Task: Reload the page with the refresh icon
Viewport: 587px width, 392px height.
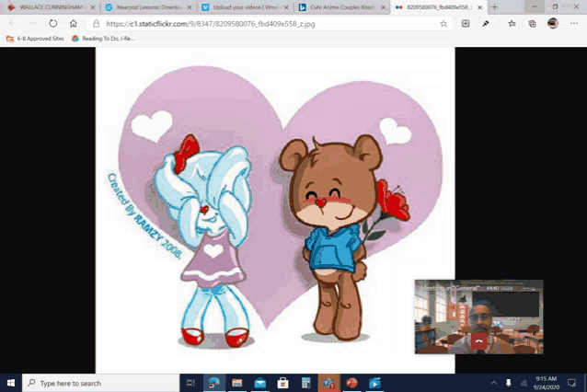Action: pyautogui.click(x=53, y=23)
